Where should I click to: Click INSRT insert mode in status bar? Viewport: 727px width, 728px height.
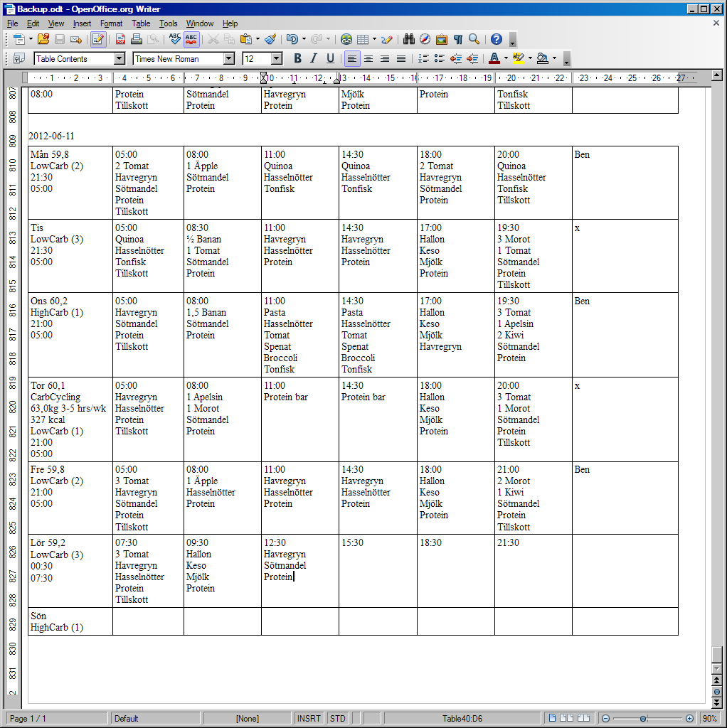(309, 718)
